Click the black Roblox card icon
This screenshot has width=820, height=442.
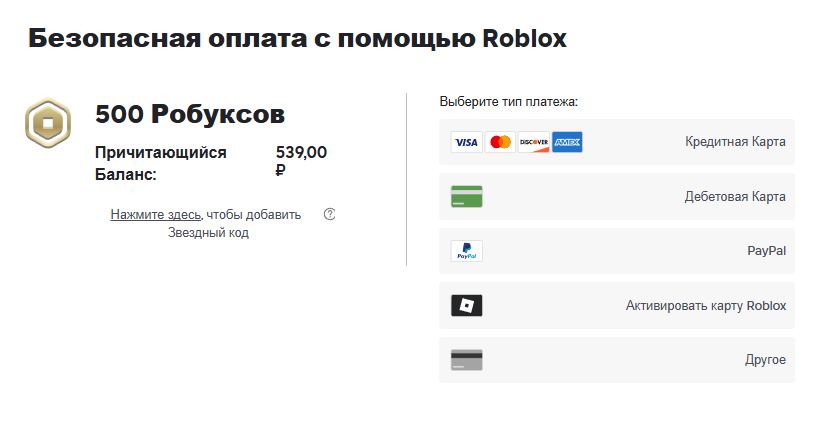pyautogui.click(x=466, y=305)
